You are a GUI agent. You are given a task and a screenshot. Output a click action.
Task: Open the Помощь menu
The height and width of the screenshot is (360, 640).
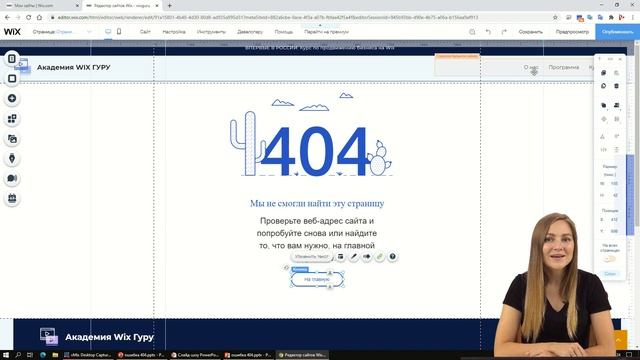[x=284, y=32]
